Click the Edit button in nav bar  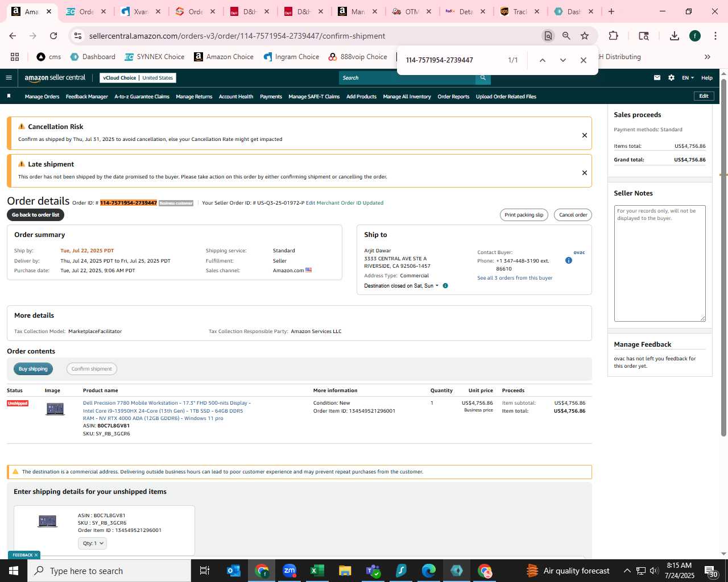704,96
